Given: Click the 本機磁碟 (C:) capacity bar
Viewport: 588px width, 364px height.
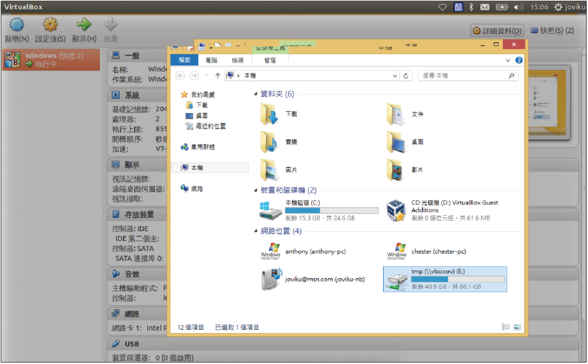Looking at the screenshot, I should pyautogui.click(x=332, y=210).
